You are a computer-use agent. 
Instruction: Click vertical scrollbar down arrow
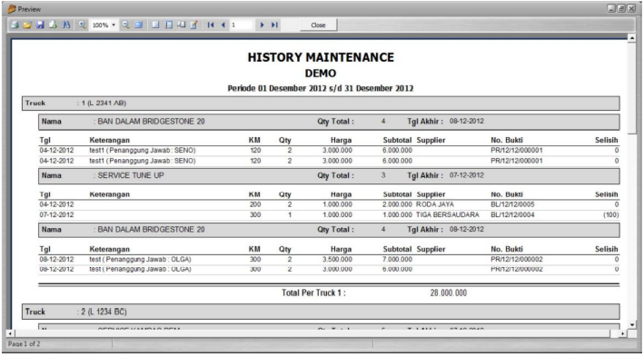(x=631, y=324)
